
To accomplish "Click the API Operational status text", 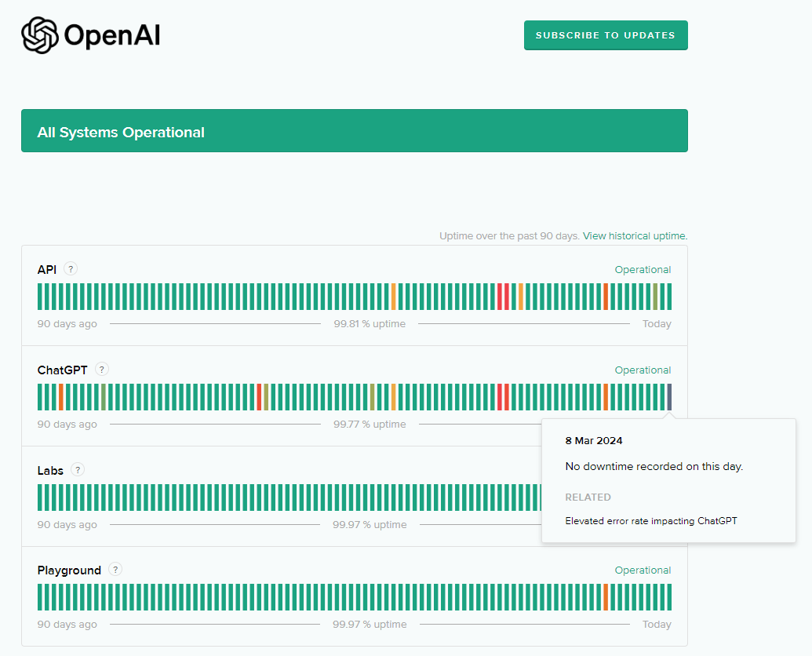I will click(643, 270).
